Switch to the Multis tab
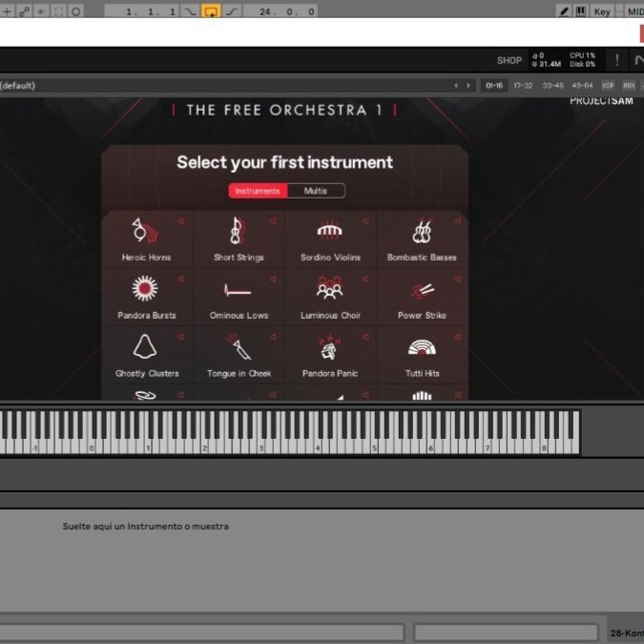The width and height of the screenshot is (644, 644). [x=316, y=191]
